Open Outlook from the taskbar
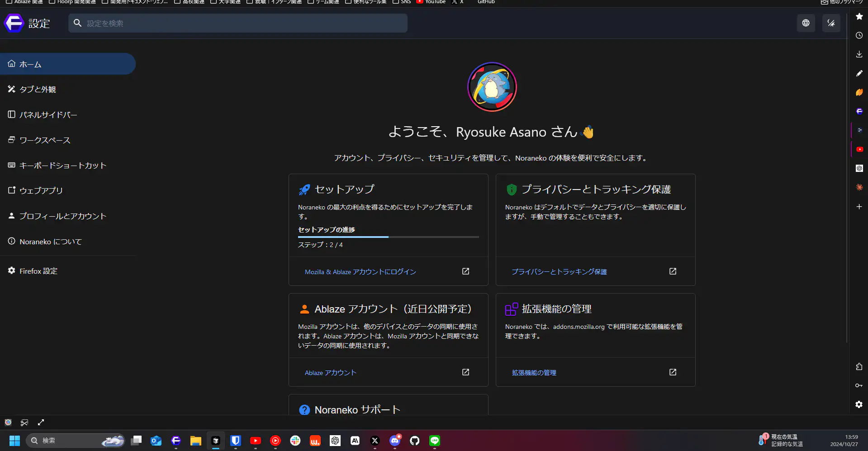The width and height of the screenshot is (868, 451). tap(156, 441)
